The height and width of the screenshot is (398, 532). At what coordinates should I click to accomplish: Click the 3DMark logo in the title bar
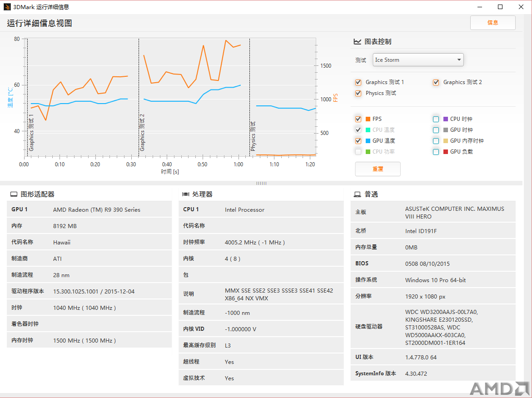[x=7, y=7]
